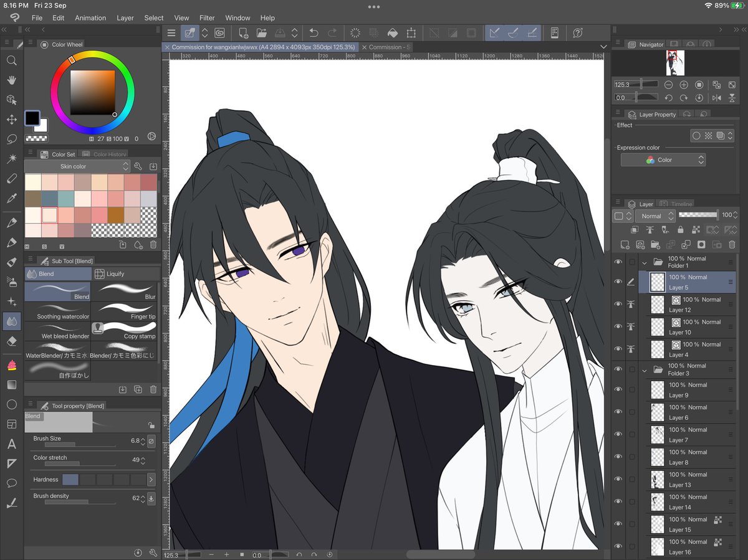Select the Eraser tool

click(x=11, y=341)
